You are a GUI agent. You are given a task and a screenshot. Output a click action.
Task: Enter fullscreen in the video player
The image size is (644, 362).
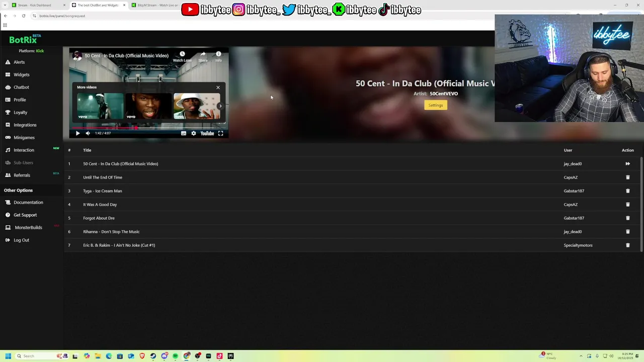[x=220, y=133]
